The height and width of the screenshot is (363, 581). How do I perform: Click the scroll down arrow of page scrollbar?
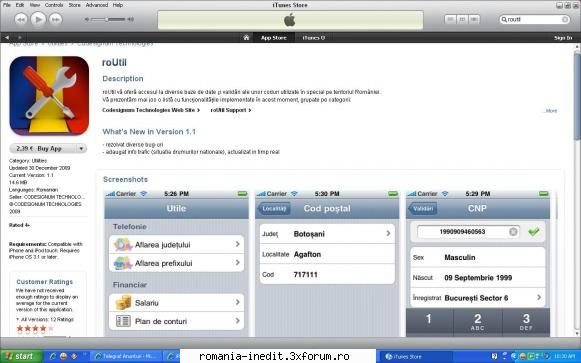pyautogui.click(x=577, y=333)
